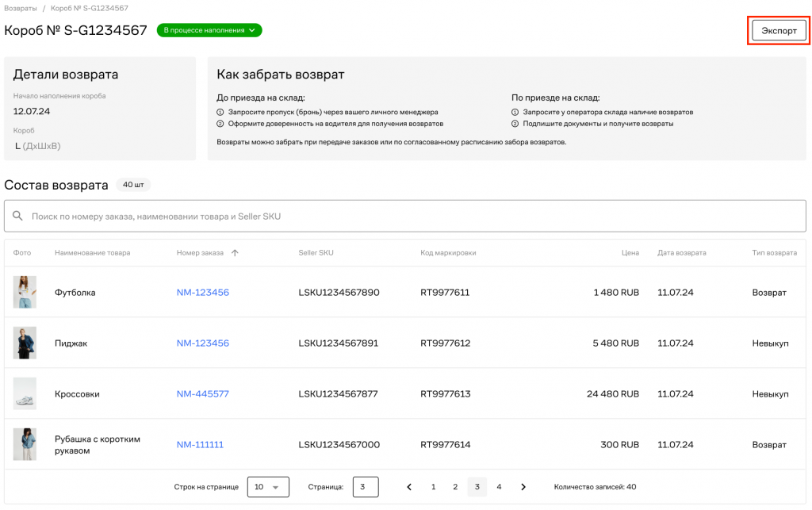Open the Кроссовки product photo
Screen dimensions: 812x510
pyautogui.click(x=25, y=393)
